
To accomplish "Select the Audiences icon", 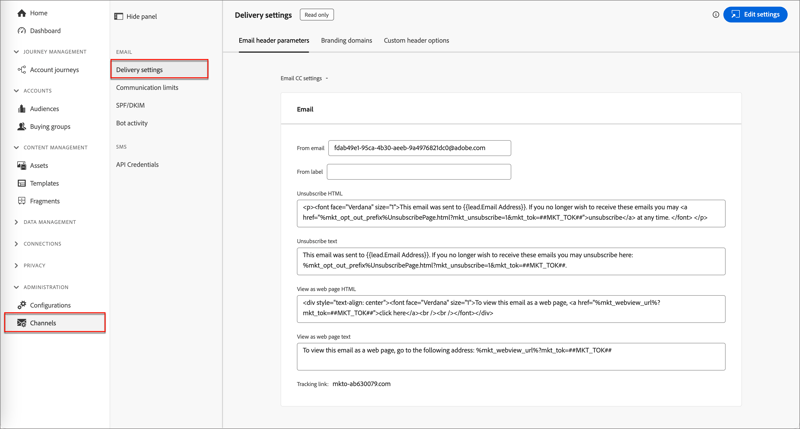I will (x=22, y=109).
